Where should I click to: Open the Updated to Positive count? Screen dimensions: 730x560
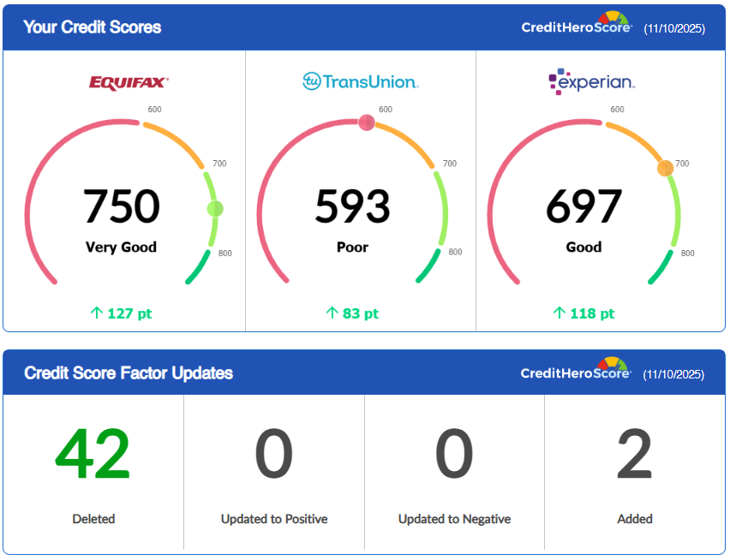(x=274, y=456)
